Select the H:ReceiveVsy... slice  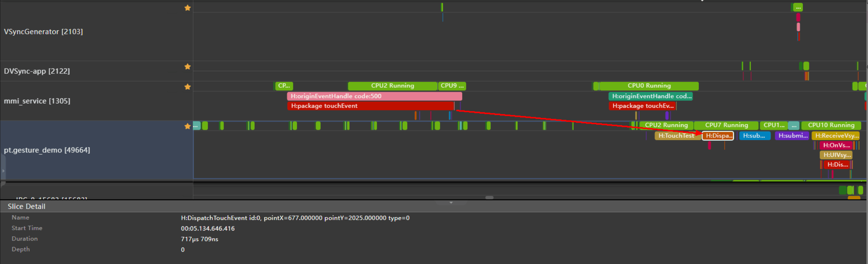(x=836, y=136)
